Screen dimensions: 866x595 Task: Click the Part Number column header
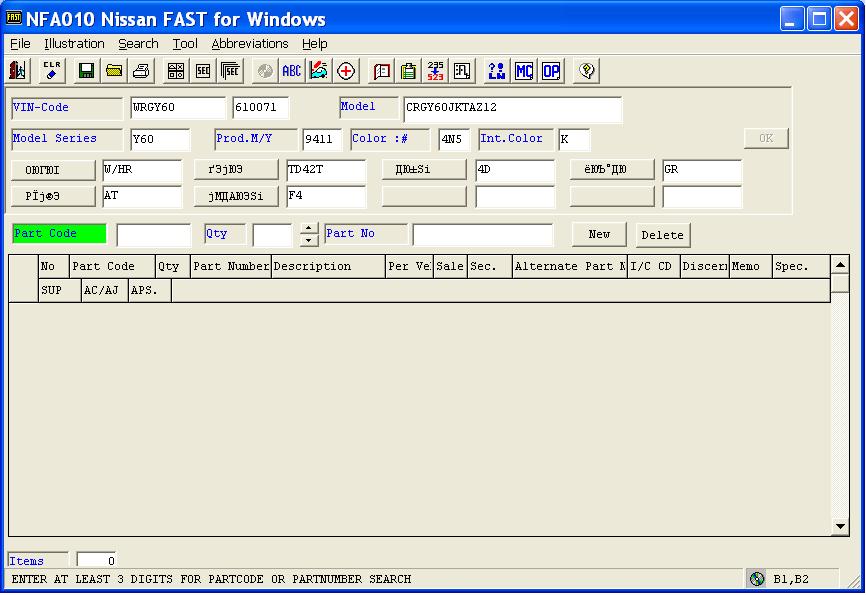tap(231, 266)
